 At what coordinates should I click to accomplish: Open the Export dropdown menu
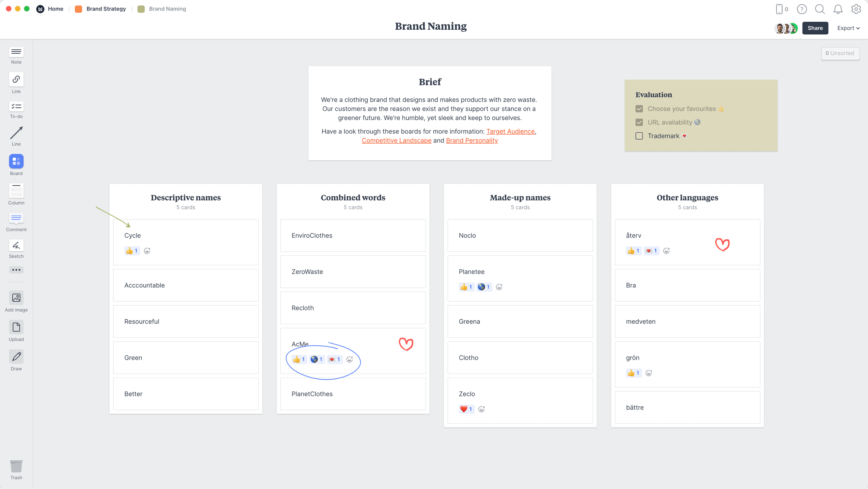click(847, 27)
